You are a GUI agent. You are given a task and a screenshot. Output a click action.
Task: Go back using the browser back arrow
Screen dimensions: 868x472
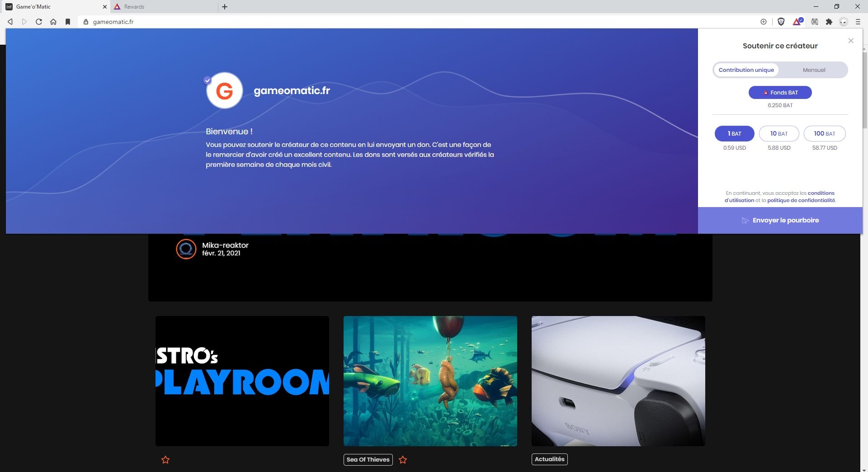click(10, 22)
